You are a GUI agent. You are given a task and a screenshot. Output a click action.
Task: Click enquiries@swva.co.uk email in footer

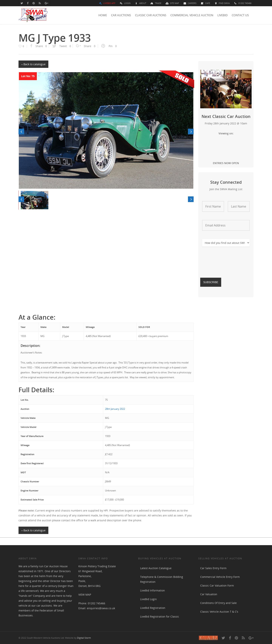[x=101, y=608]
